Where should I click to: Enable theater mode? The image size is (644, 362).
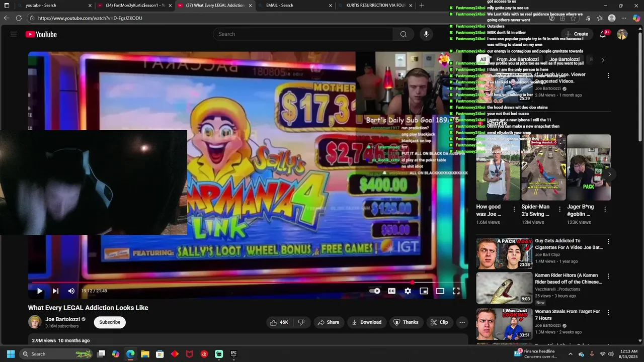point(440,291)
